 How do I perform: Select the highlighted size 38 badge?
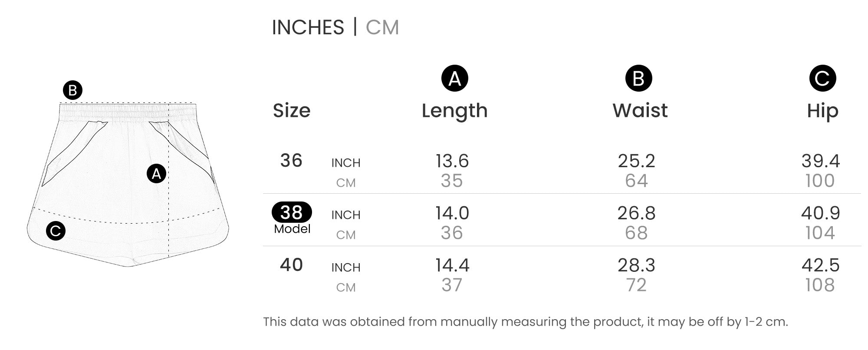pos(292,212)
